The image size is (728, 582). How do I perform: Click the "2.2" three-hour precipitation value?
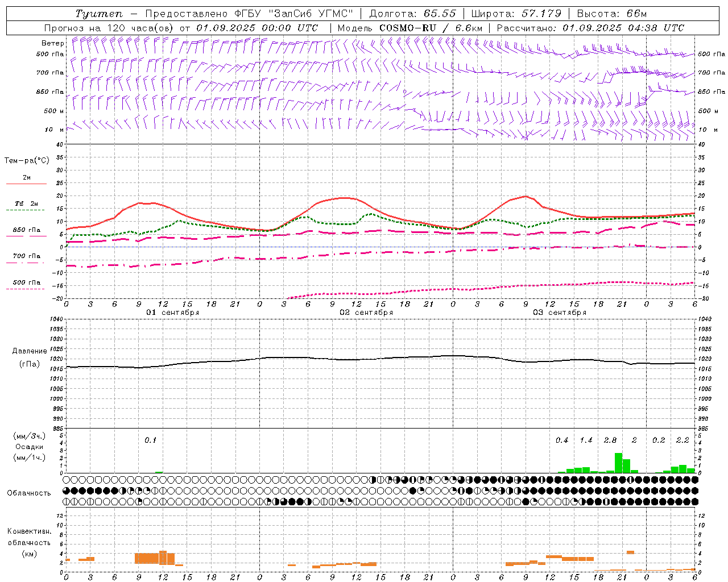[682, 440]
